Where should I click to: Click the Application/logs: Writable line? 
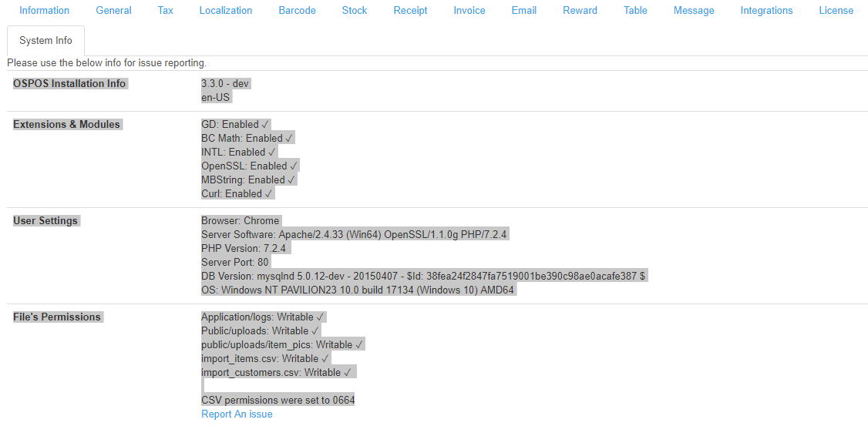pos(263,317)
